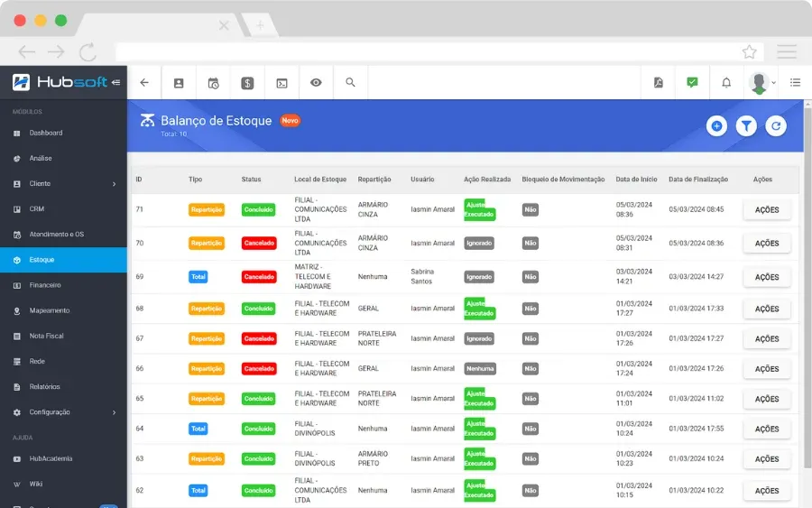Open the list menu icon at top right
Screen dimensions: 812x508
tap(796, 82)
